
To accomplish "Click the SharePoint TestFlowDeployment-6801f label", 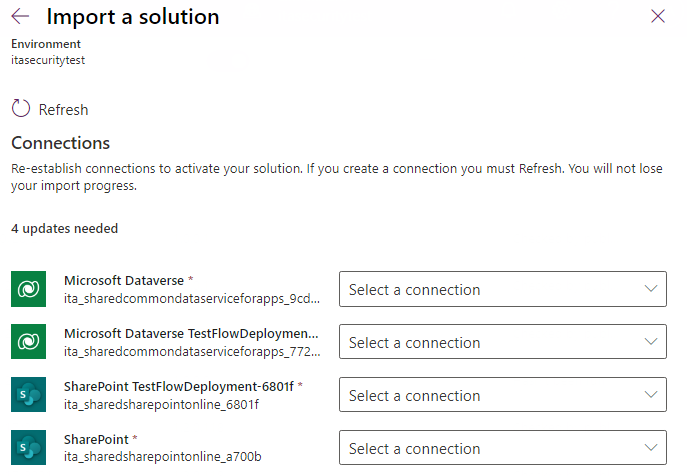I will pyautogui.click(x=178, y=386).
